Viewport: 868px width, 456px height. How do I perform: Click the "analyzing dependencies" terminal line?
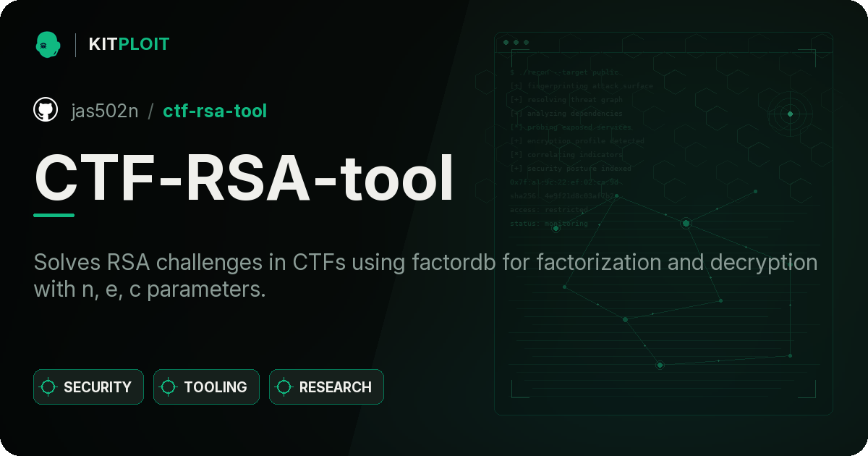pos(566,113)
